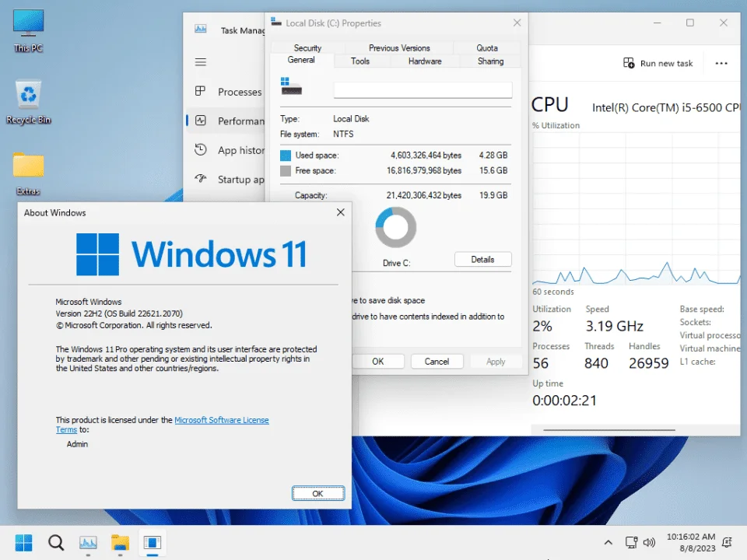Open File Explorer from the taskbar
This screenshot has height=560, width=747.
tap(120, 542)
